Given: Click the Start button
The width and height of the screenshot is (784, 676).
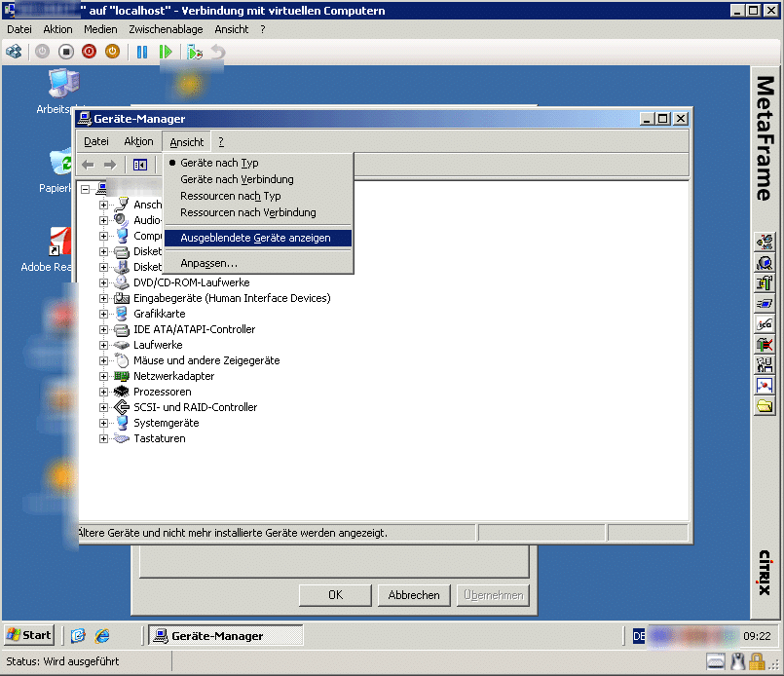Looking at the screenshot, I should click(29, 635).
